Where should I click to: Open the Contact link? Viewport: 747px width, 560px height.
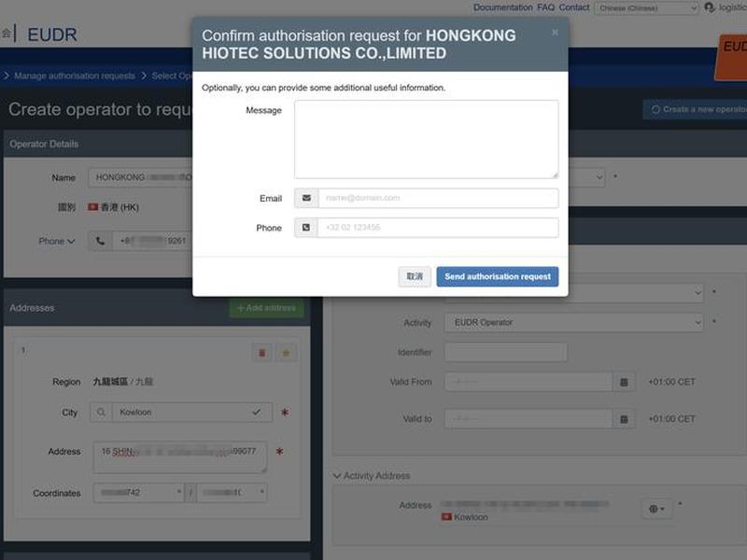point(574,7)
